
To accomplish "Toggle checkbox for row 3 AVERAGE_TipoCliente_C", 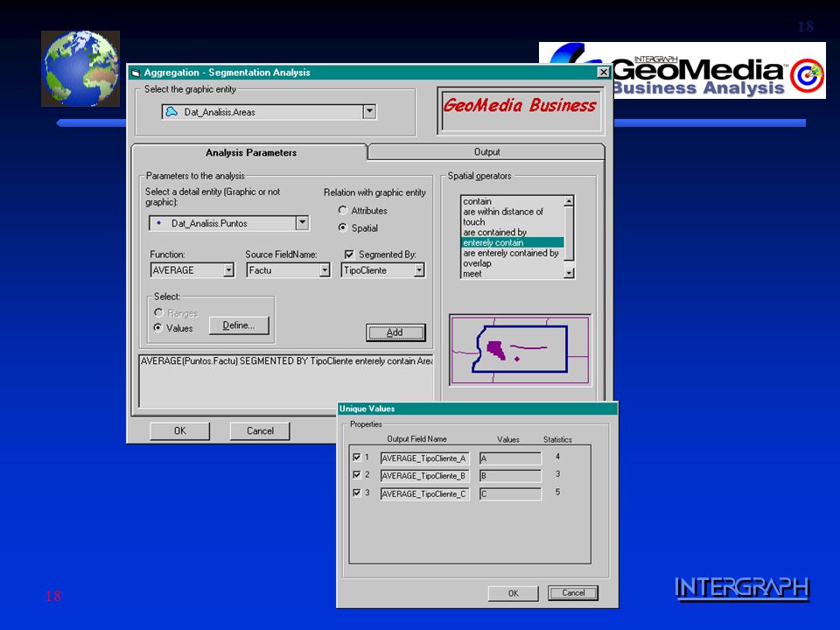I will tap(357, 493).
